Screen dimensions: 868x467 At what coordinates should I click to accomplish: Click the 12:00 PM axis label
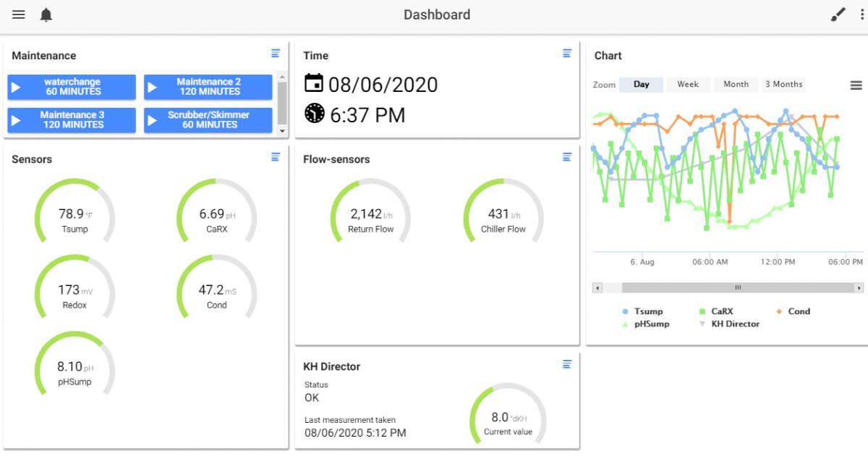779,262
